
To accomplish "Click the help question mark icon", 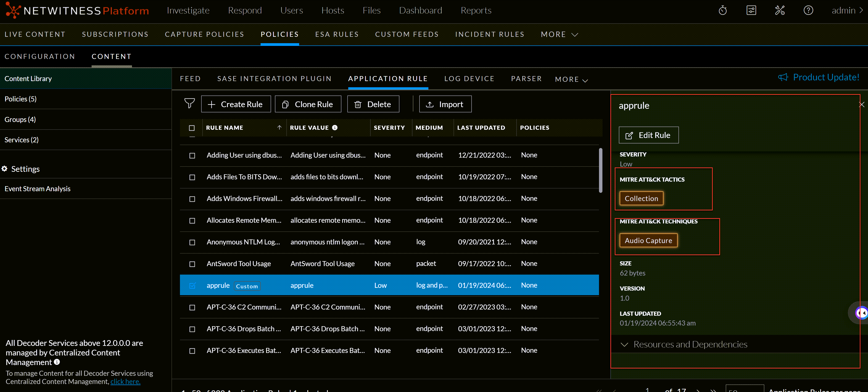I will coord(808,10).
